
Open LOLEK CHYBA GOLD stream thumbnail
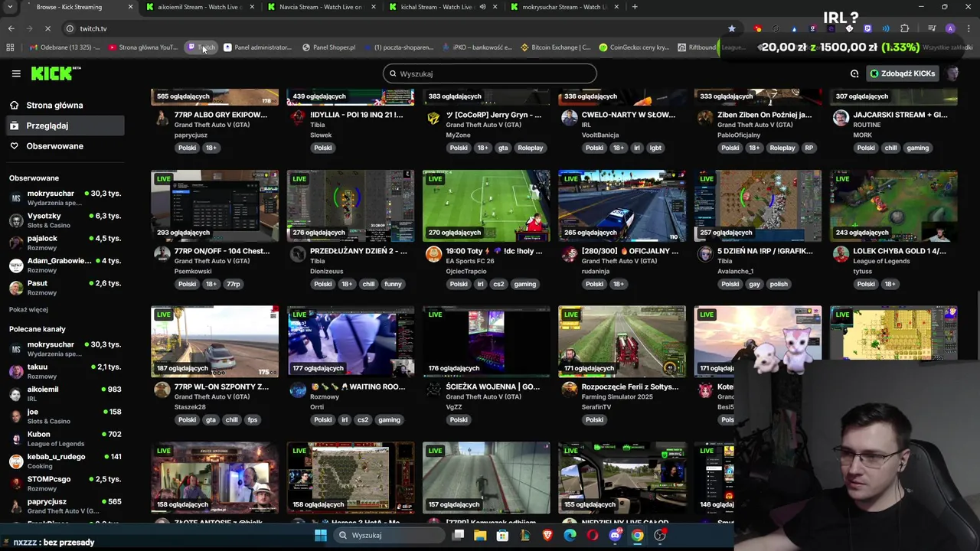click(x=893, y=206)
